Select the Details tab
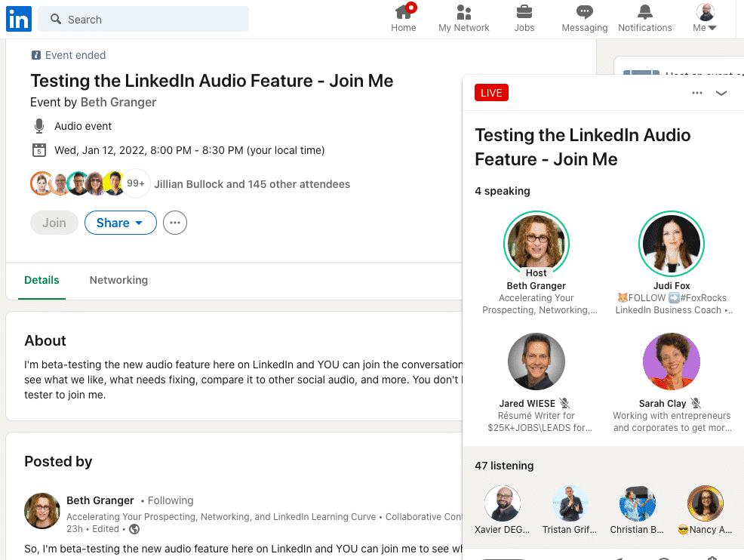 tap(42, 280)
